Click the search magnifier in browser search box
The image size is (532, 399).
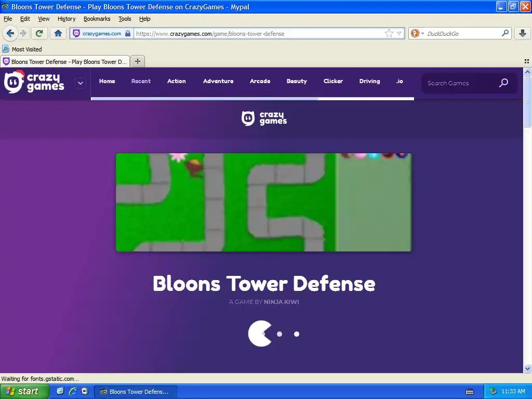click(x=505, y=33)
